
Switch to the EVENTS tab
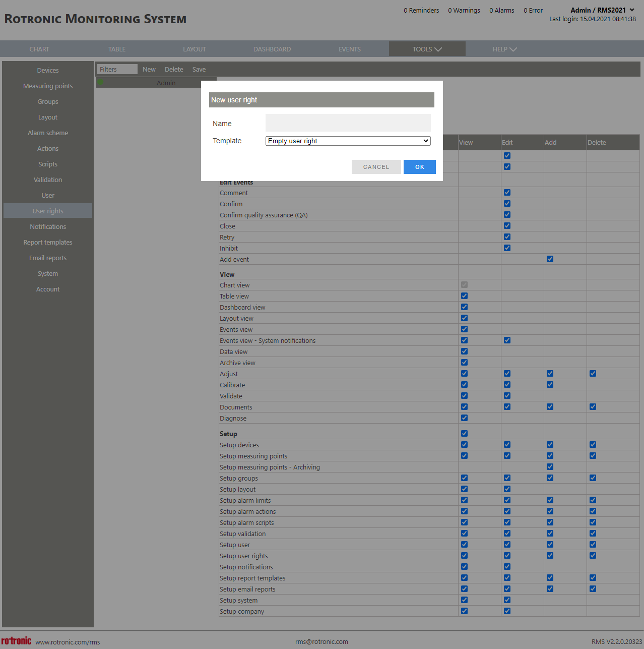pyautogui.click(x=350, y=49)
